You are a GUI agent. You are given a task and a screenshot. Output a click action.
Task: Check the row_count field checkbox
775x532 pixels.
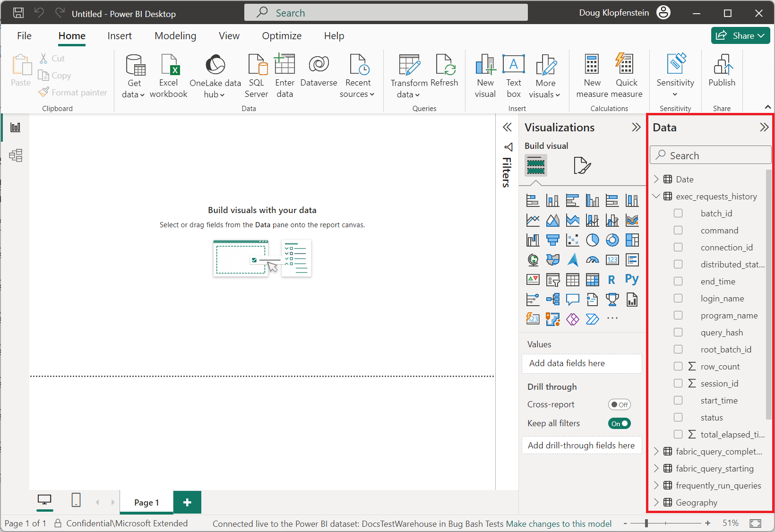[x=679, y=366]
